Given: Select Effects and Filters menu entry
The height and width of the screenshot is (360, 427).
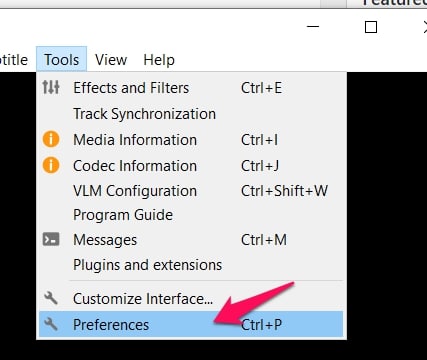Looking at the screenshot, I should tap(191, 88).
